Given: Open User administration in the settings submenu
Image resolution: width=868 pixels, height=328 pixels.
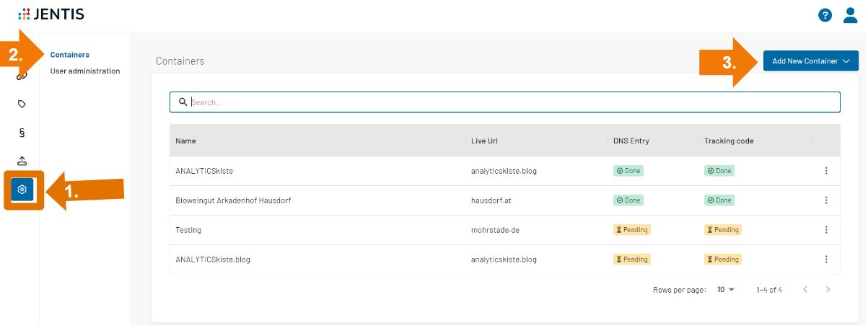Looking at the screenshot, I should (x=85, y=71).
